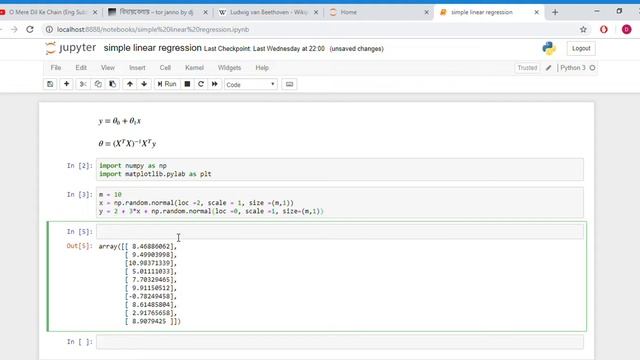Bookmark this page with the star icon

(583, 29)
